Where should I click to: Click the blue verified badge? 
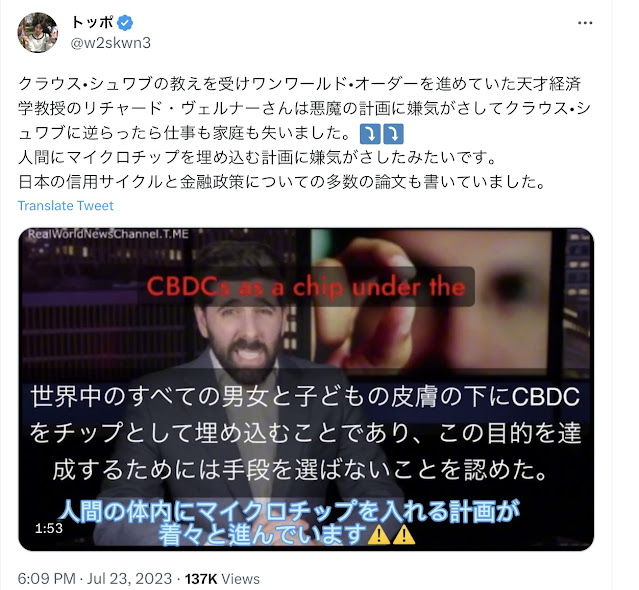125,23
